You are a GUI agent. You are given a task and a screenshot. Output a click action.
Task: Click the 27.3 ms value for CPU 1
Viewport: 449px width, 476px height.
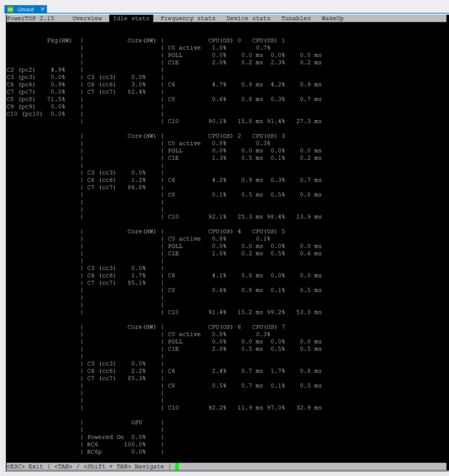coord(309,121)
